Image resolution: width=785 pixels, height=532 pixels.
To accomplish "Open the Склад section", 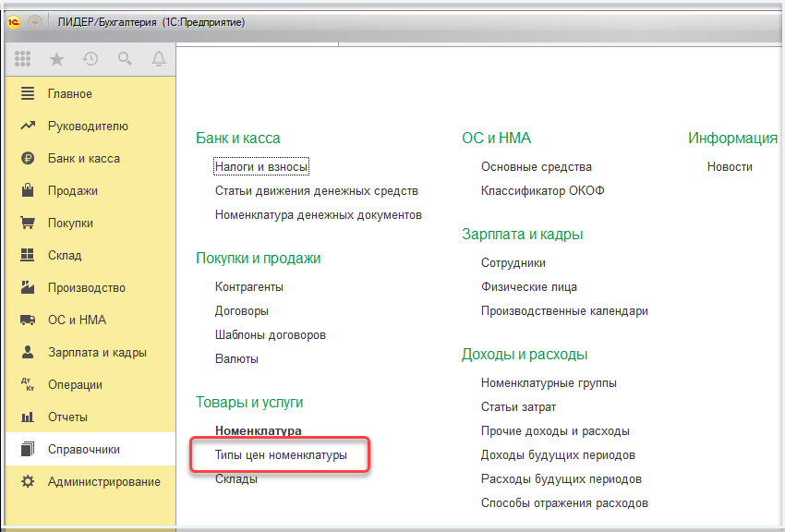I will pos(91,255).
